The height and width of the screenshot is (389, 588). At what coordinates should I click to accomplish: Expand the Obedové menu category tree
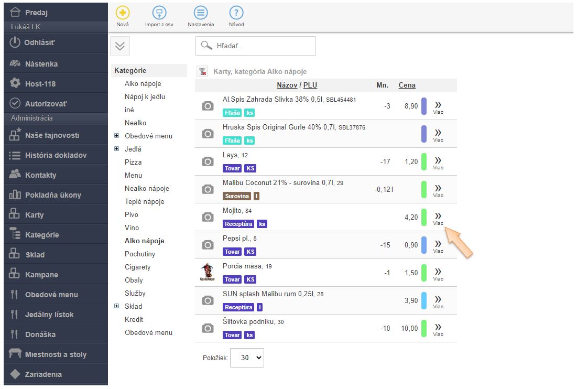[x=116, y=136]
